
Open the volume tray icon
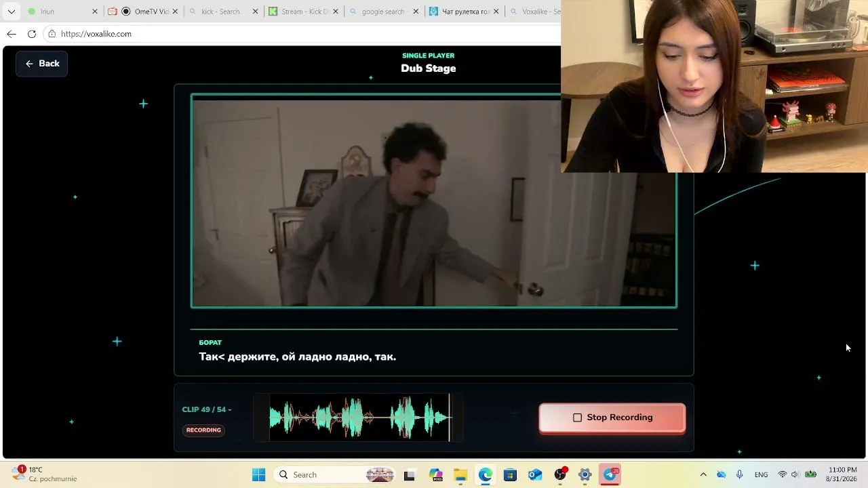pyautogui.click(x=795, y=474)
